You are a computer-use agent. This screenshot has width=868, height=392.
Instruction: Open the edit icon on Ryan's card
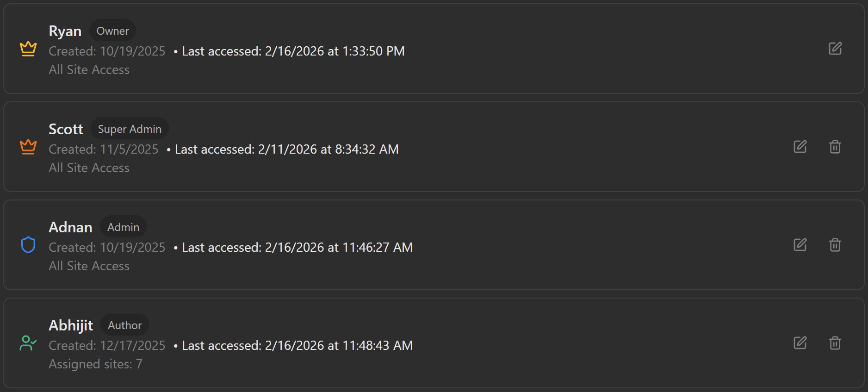click(x=835, y=49)
